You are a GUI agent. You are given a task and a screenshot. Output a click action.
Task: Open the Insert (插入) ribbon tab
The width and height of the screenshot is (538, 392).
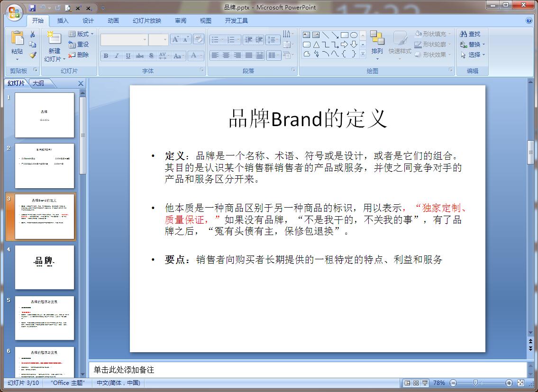click(x=63, y=20)
